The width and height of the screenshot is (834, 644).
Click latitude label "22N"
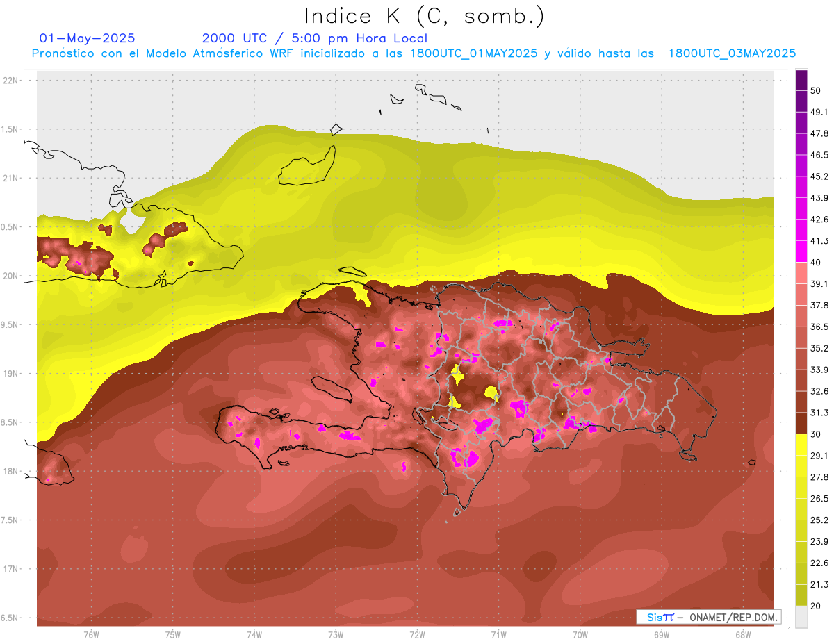[12, 81]
